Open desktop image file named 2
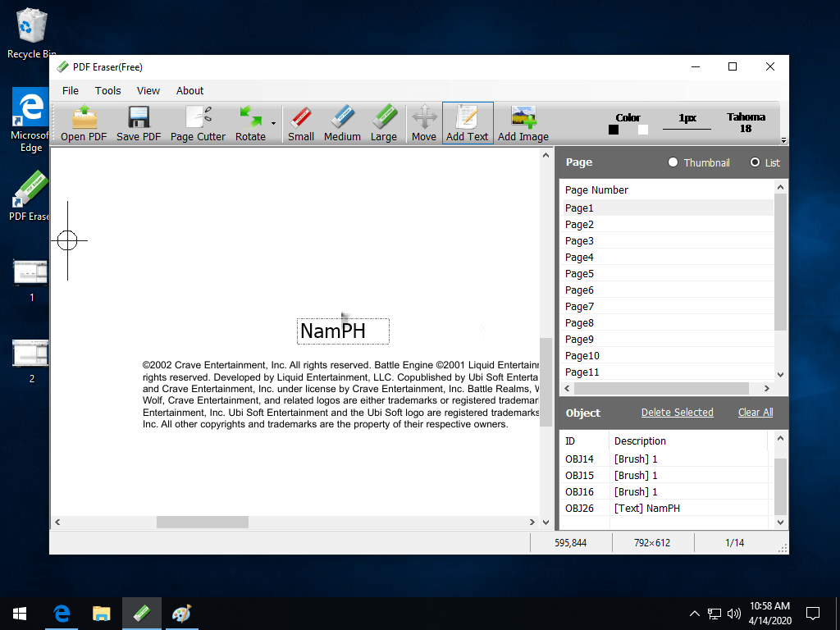Image resolution: width=840 pixels, height=630 pixels. click(30, 362)
